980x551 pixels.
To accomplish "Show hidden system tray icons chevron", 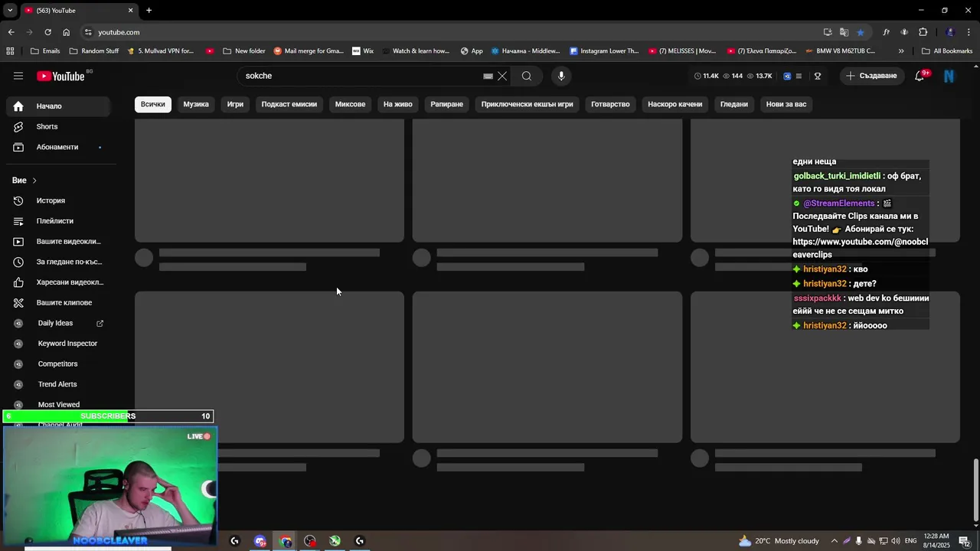I will [x=835, y=541].
